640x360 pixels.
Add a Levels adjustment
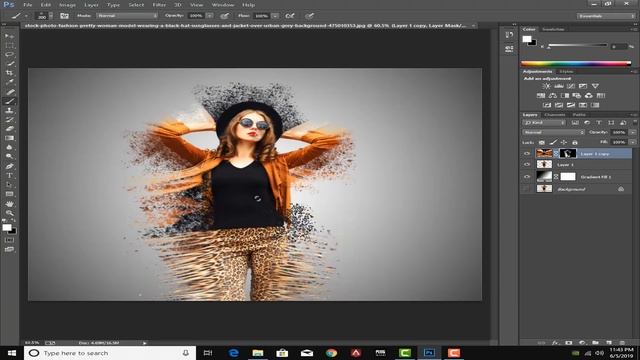[x=558, y=86]
